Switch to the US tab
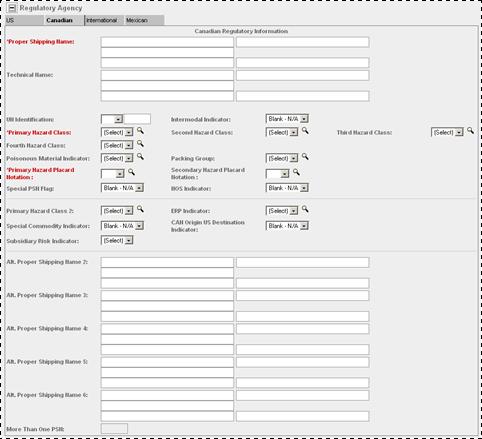Image resolution: width=482 pixels, height=439 pixels. (24, 20)
